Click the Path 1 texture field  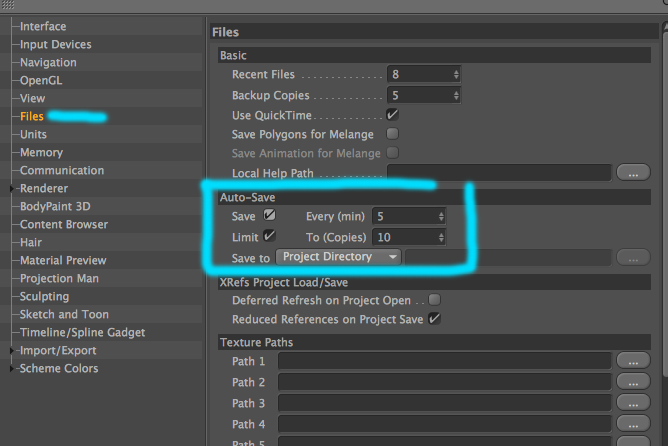point(445,361)
